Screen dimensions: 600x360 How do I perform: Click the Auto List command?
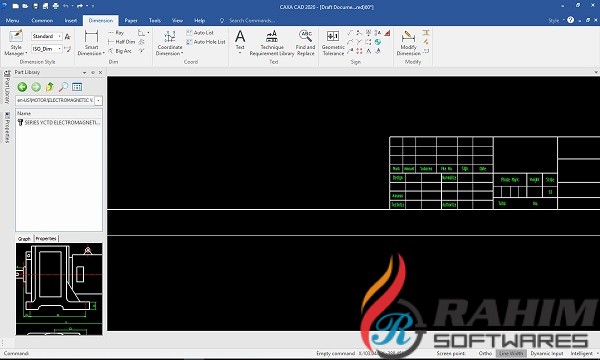[200, 33]
